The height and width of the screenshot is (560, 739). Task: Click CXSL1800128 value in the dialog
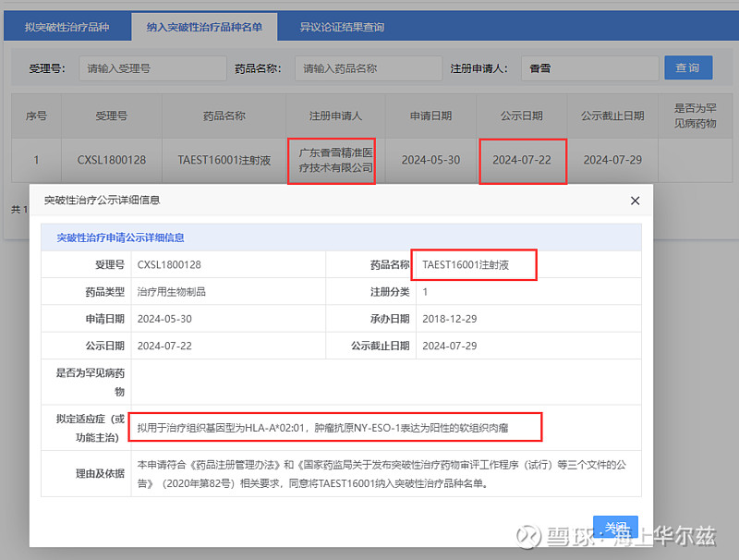click(169, 265)
